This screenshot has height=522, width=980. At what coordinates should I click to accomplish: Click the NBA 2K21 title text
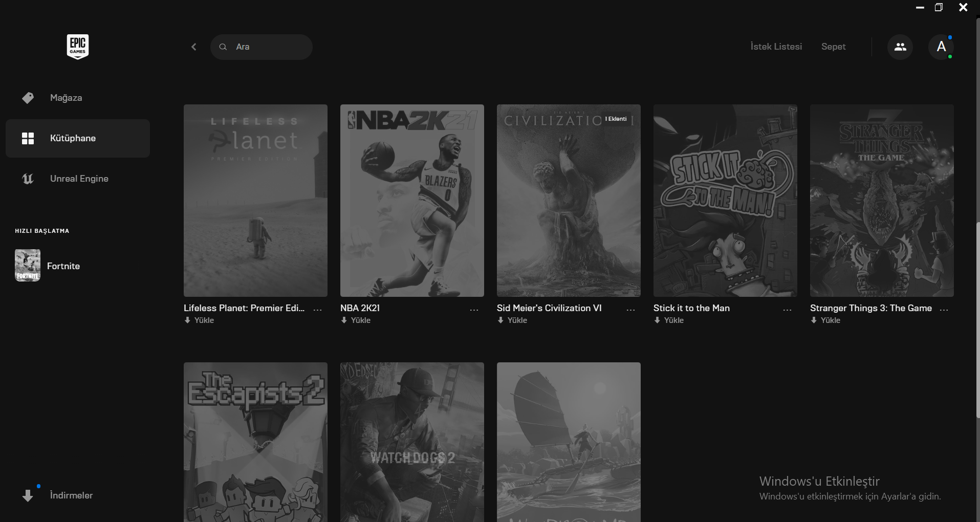360,308
